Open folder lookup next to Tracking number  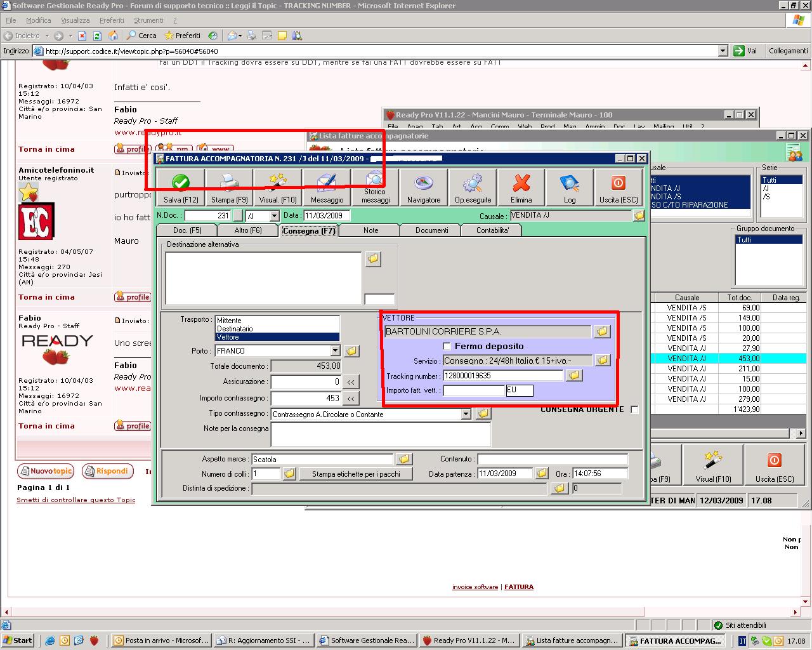(573, 376)
